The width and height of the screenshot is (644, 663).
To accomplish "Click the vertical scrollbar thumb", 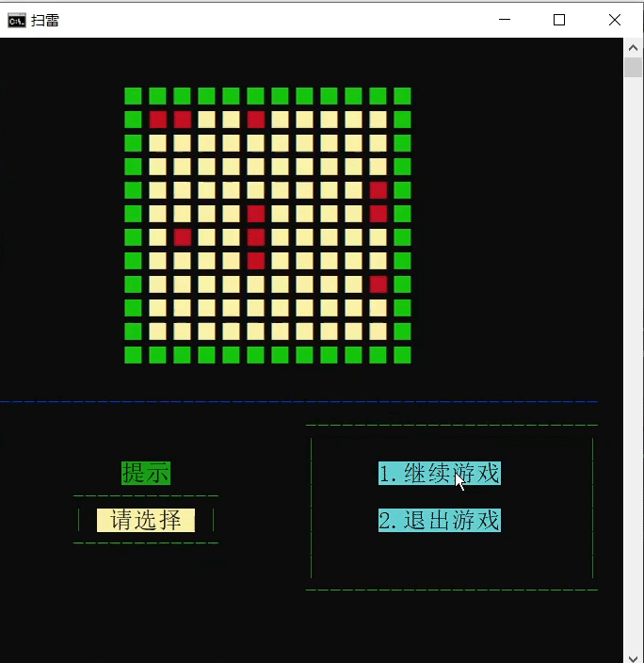I will point(633,68).
